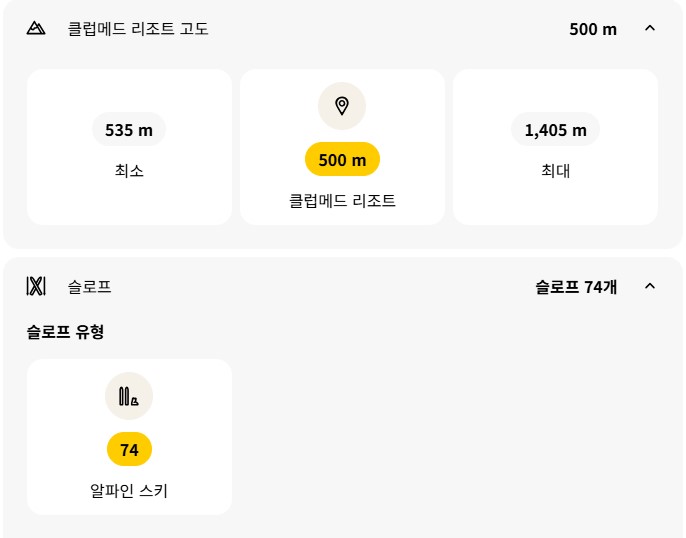Viewport: 686px width, 538px height.
Task: Click the 최소 label card
Action: point(129,147)
